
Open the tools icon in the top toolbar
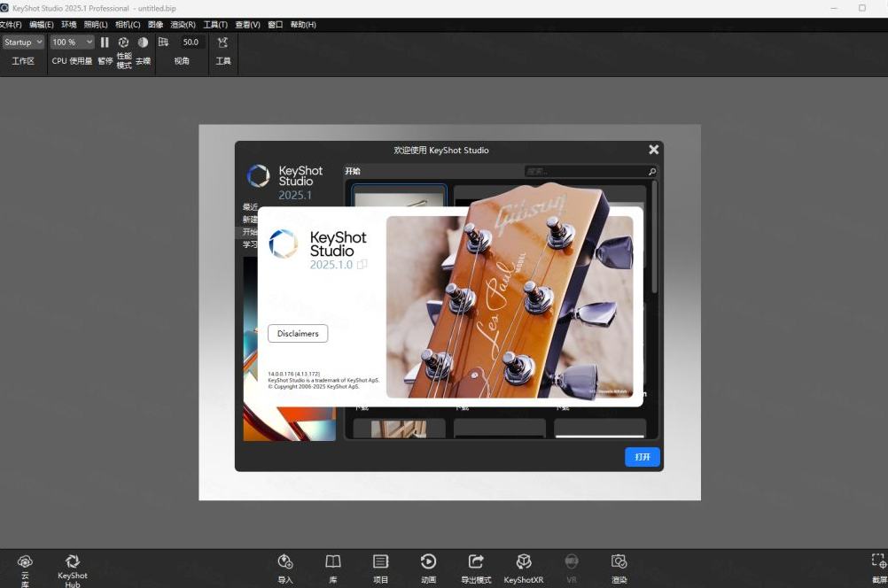[x=222, y=43]
